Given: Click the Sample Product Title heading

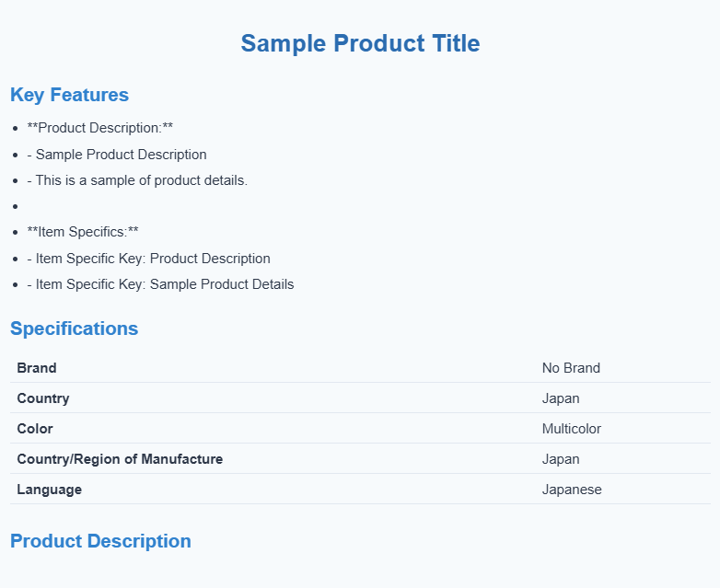Looking at the screenshot, I should tap(360, 43).
